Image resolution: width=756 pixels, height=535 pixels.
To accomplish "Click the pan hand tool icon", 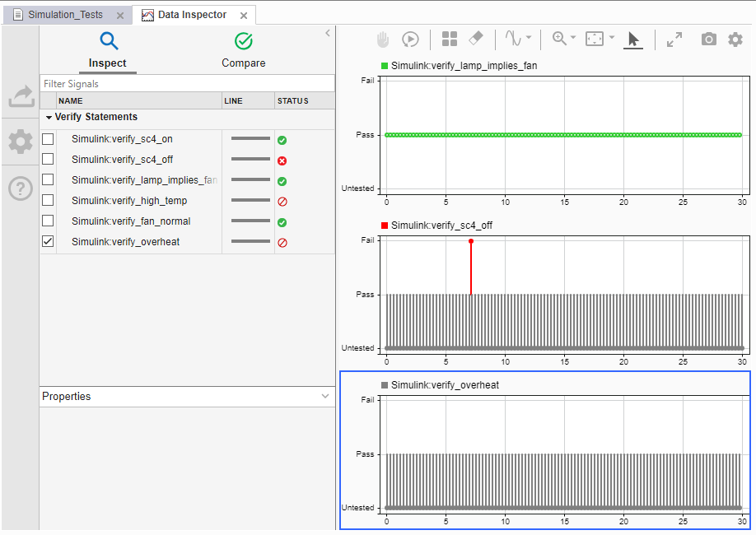I will [x=383, y=39].
